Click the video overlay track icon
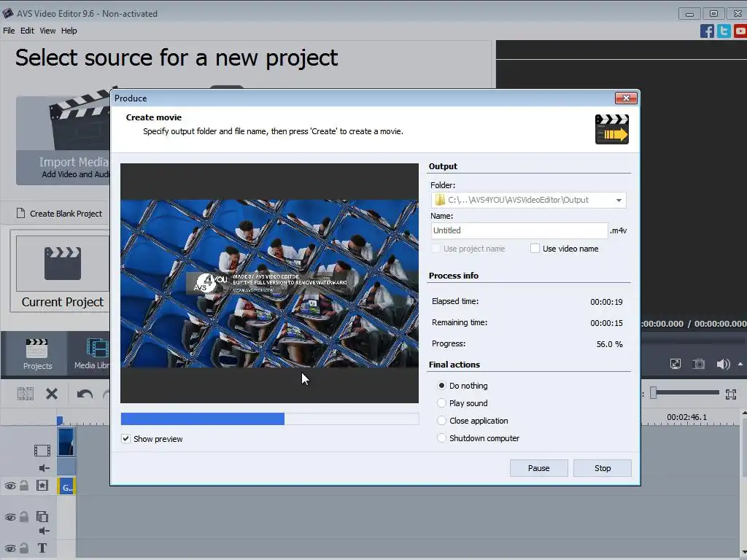This screenshot has height=560, width=747. click(42, 516)
